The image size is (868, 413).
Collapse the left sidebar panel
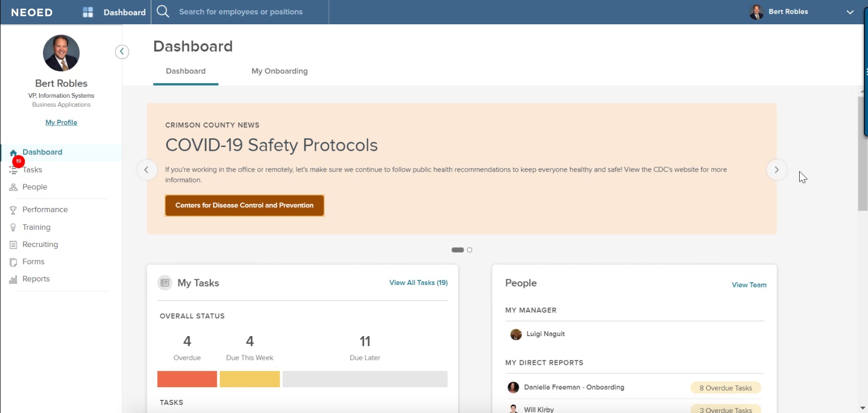coord(122,52)
